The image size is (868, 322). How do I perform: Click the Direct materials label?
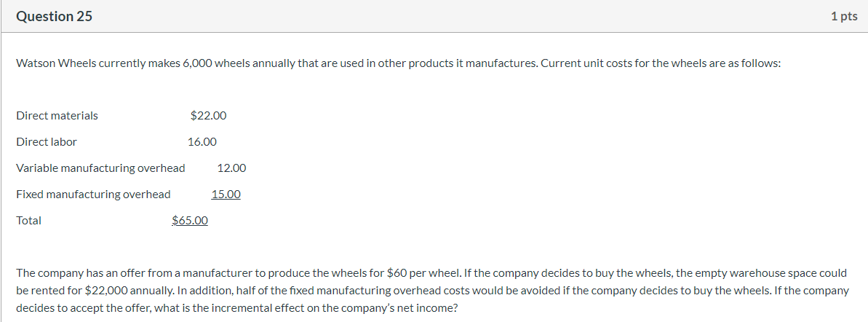click(57, 116)
